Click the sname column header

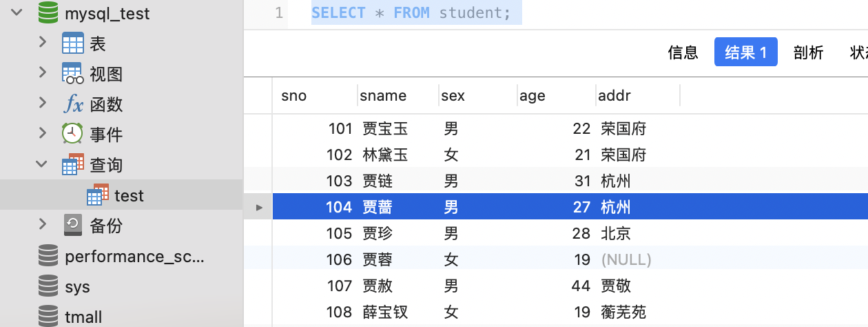click(383, 96)
